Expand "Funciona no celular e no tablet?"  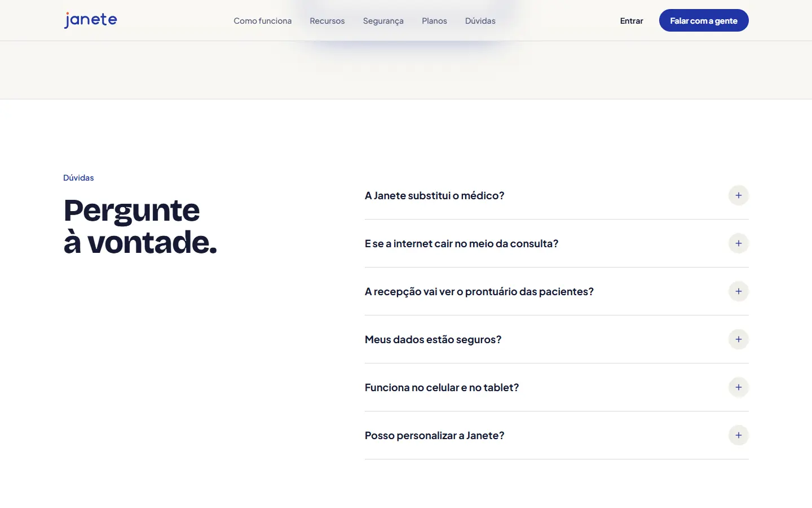tap(557, 387)
